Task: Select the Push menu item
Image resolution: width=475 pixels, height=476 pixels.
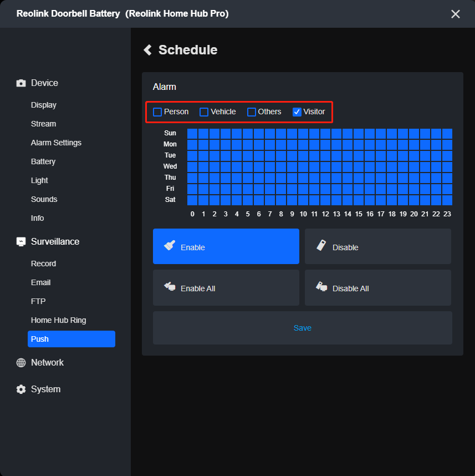Action: (x=71, y=339)
